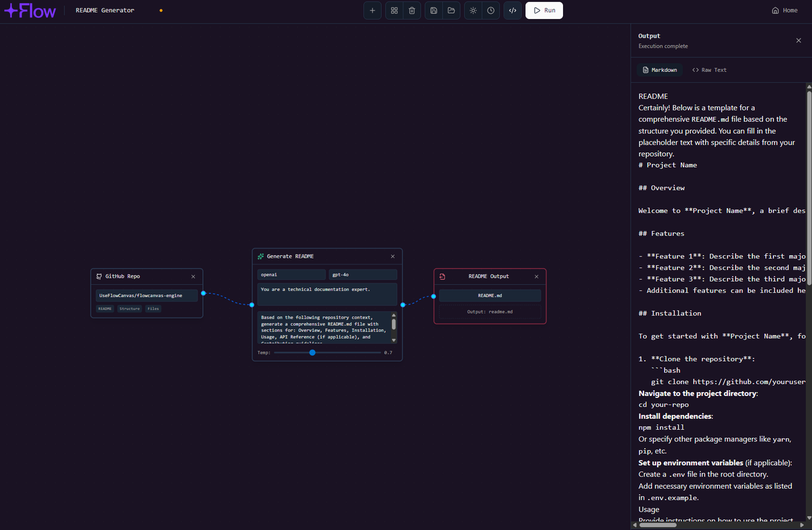Viewport: 812px width, 530px height.
Task: Click the README Output input connector dot
Action: (434, 296)
